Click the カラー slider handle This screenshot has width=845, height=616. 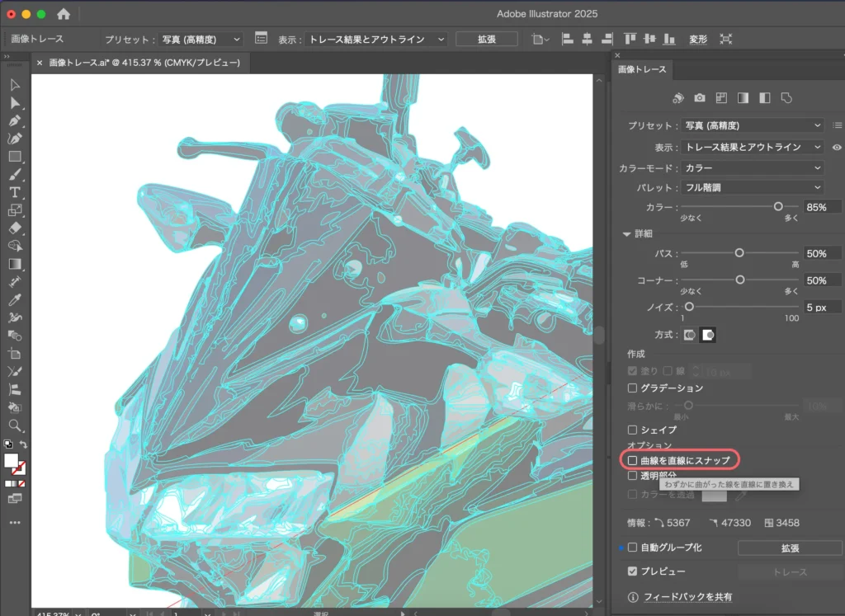777,207
